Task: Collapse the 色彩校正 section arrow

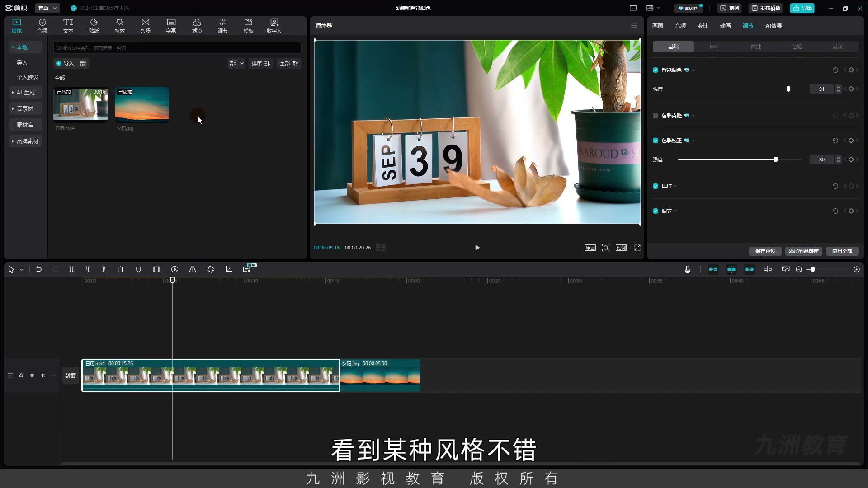Action: click(693, 141)
